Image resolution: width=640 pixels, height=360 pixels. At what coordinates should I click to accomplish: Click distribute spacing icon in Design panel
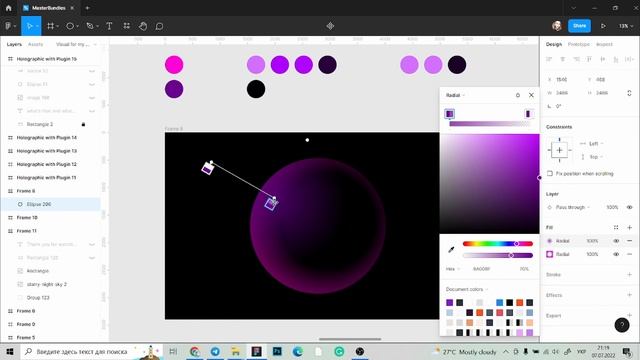pos(629,59)
